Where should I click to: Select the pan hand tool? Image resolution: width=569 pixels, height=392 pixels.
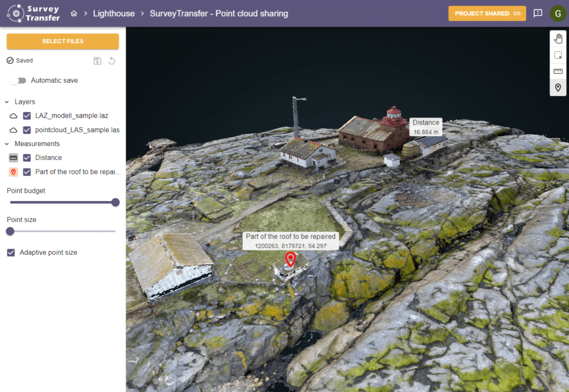pos(558,39)
